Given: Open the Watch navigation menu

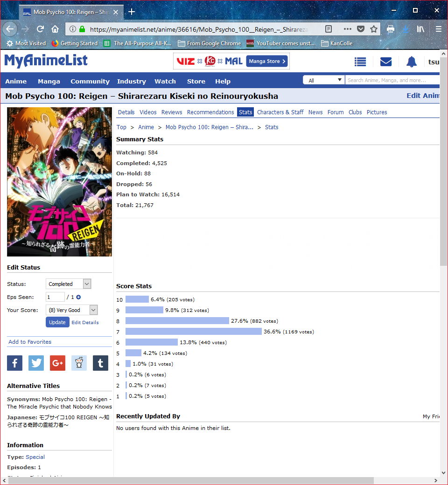Looking at the screenshot, I should click(x=165, y=81).
